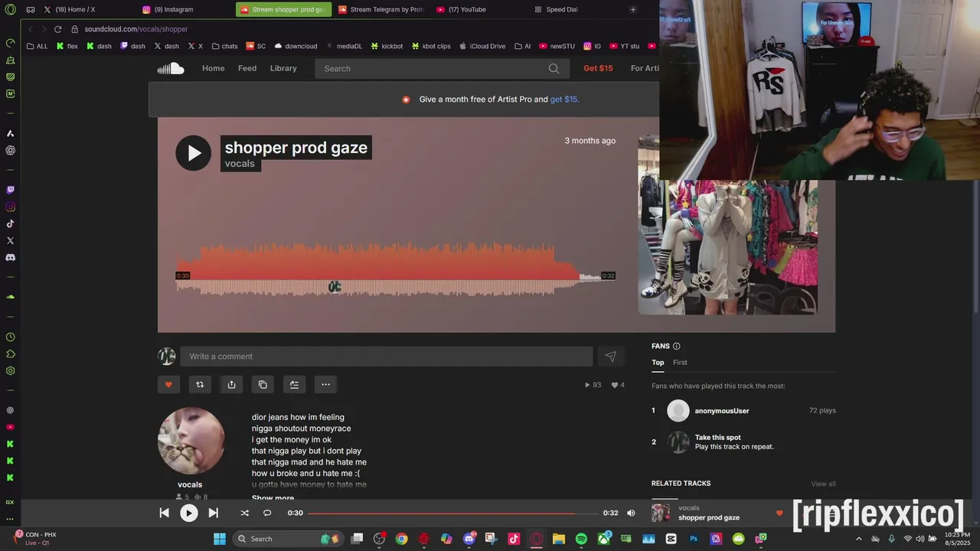
Task: Toggle shuffle in the player bar
Action: tap(244, 513)
